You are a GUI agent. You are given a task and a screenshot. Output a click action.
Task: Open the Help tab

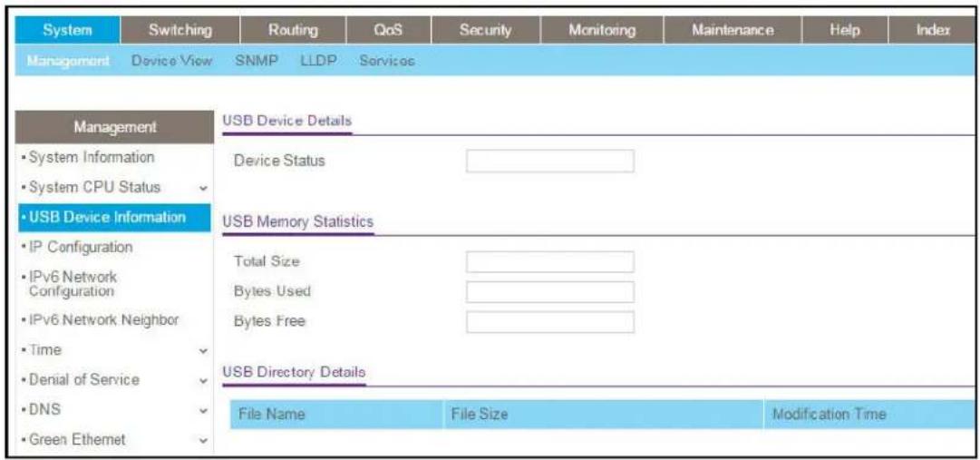pyautogui.click(x=844, y=29)
